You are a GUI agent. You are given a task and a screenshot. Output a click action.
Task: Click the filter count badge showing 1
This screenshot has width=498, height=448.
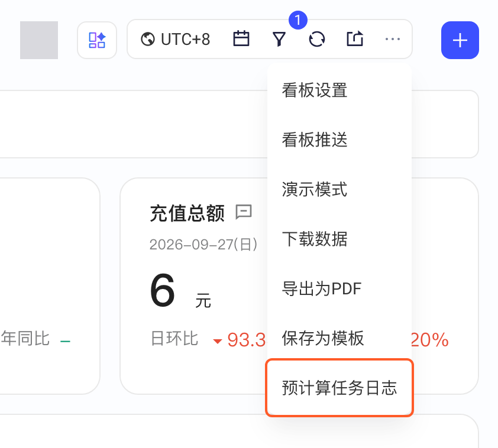coord(298,20)
